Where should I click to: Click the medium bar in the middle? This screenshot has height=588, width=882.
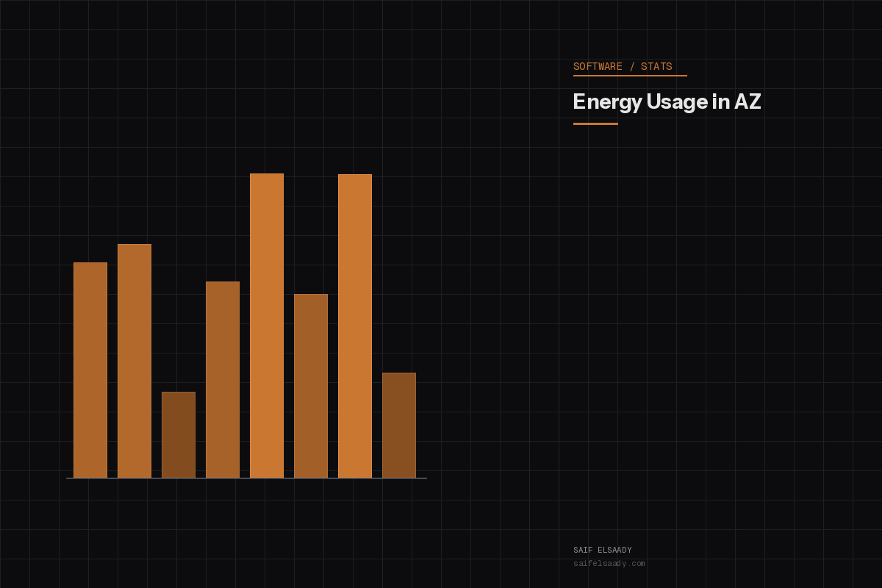[311, 386]
